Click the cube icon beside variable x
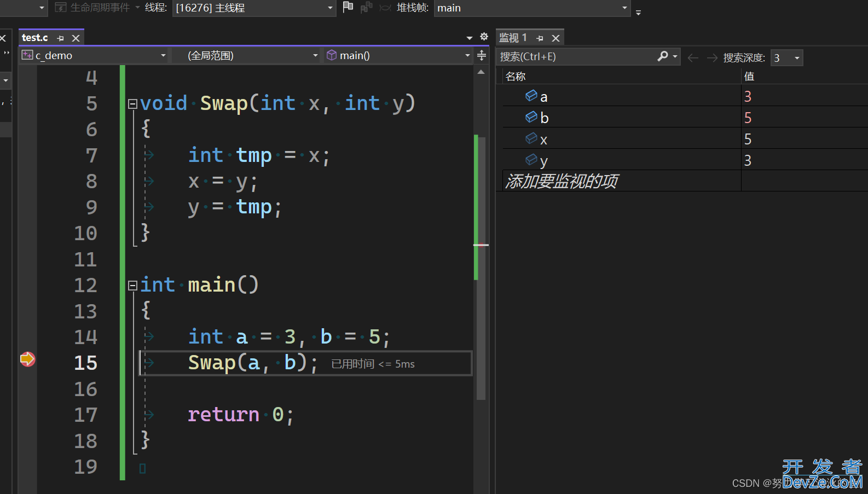The height and width of the screenshot is (494, 868). [531, 138]
